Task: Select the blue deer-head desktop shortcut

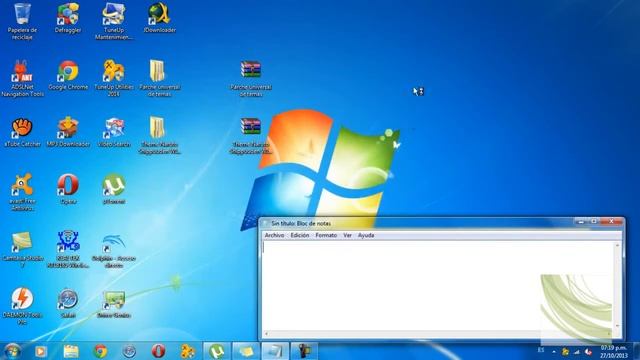Action: [x=68, y=250]
